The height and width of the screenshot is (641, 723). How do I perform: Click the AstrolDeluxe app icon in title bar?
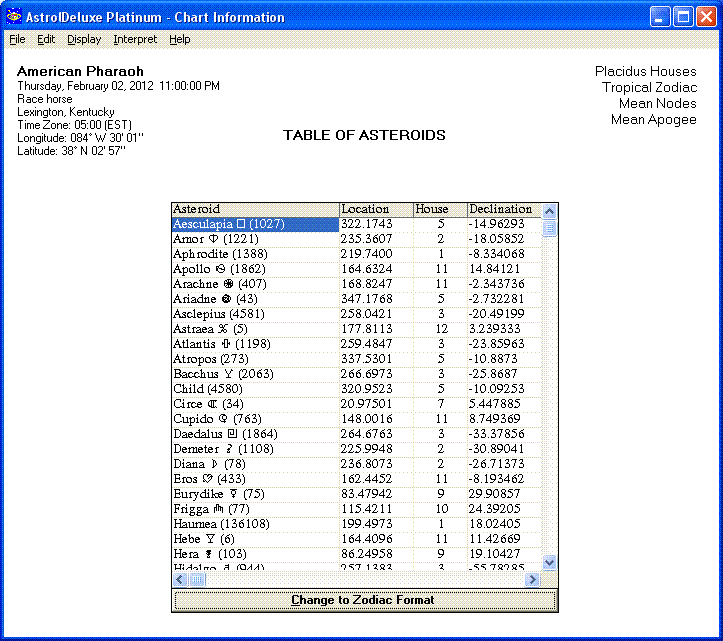point(13,17)
